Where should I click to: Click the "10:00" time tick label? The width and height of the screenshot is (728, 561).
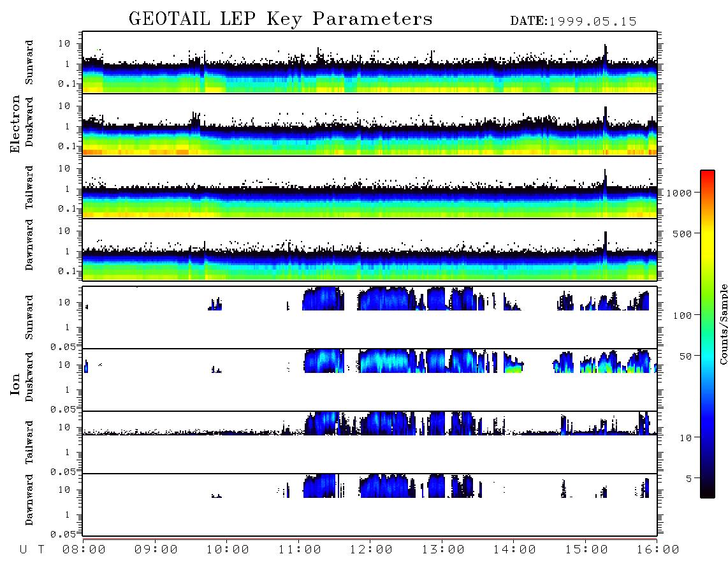228,550
